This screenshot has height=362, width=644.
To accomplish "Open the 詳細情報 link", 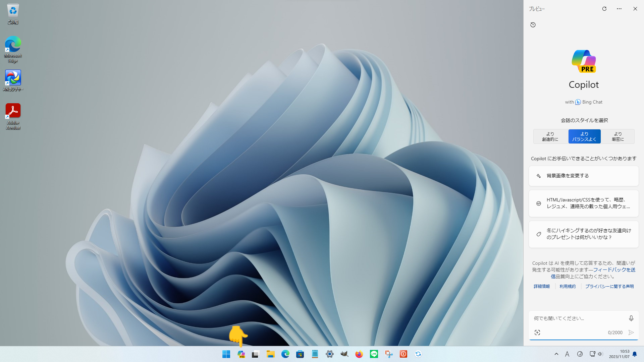I will 542,286.
